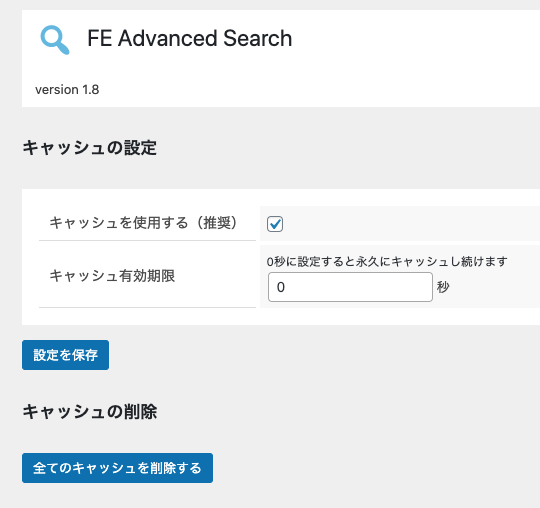Click the キャッシュを使用する（推奨） label
Viewport: 540px width, 508px height.
click(143, 222)
